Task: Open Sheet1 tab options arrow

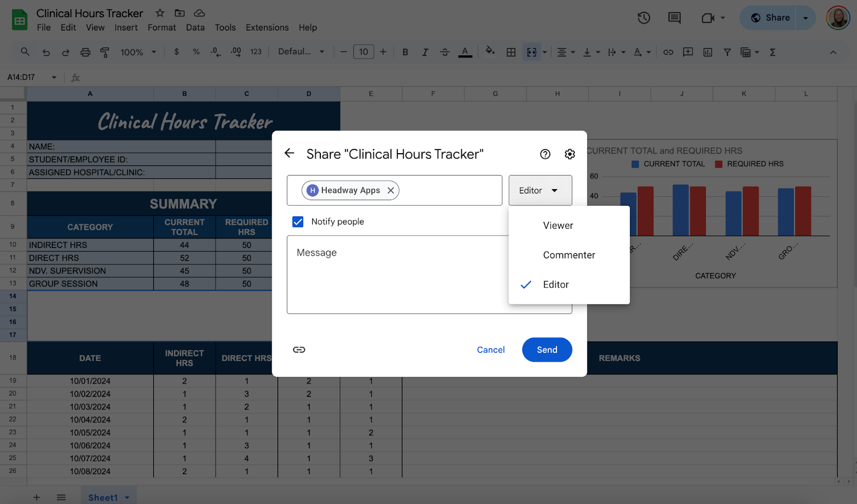Action: (127, 498)
